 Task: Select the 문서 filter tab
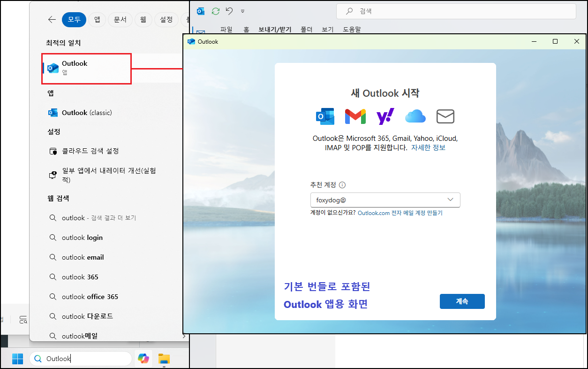[120, 20]
